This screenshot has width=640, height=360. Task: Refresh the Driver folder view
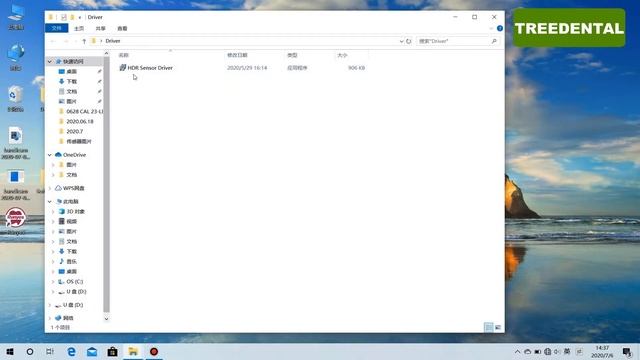(x=409, y=41)
